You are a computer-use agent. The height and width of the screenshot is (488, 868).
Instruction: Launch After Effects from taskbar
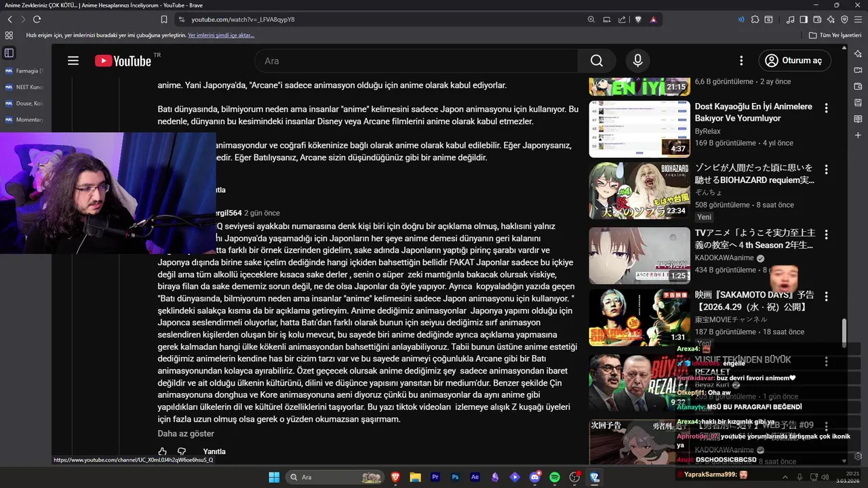pos(475,477)
